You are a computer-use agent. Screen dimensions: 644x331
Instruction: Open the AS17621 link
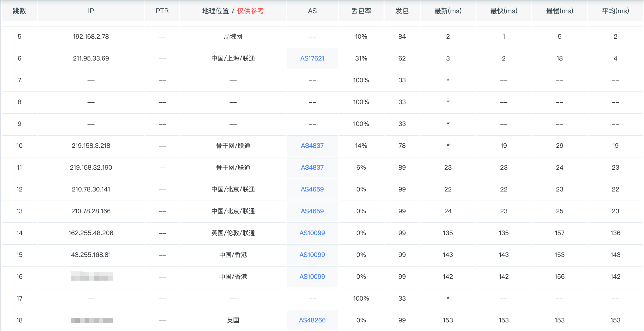tap(312, 58)
